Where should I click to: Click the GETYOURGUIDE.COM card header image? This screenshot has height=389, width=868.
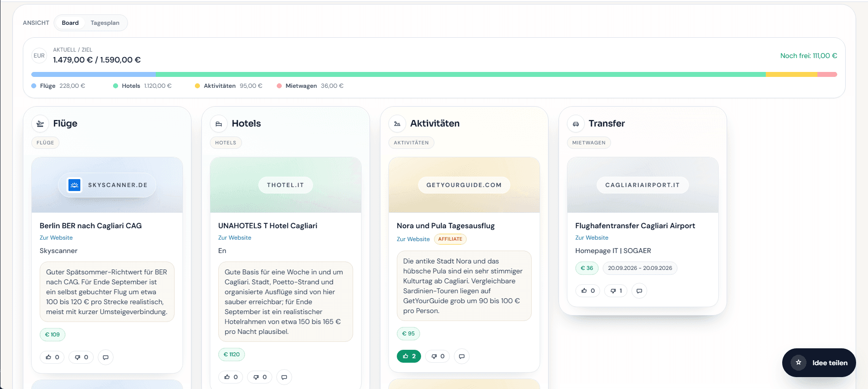(464, 185)
